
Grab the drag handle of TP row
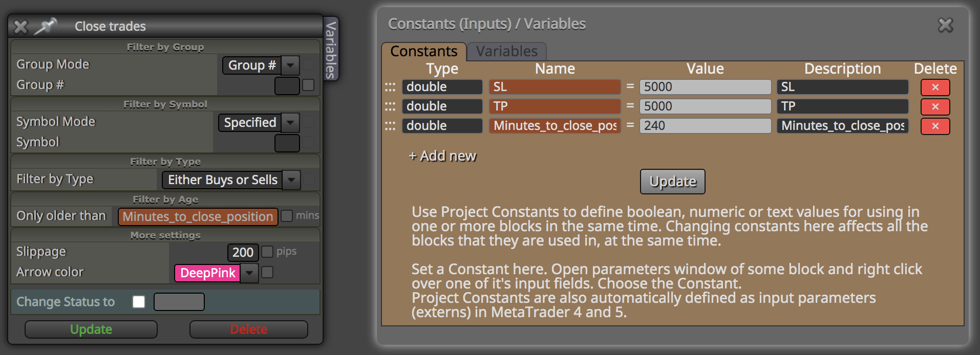[390, 107]
